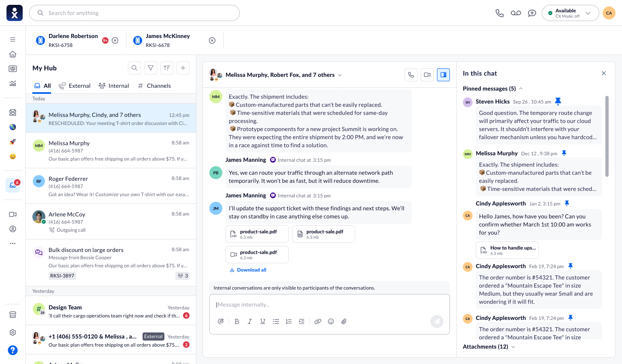
Task: Search within My Hub
Action: [x=134, y=68]
